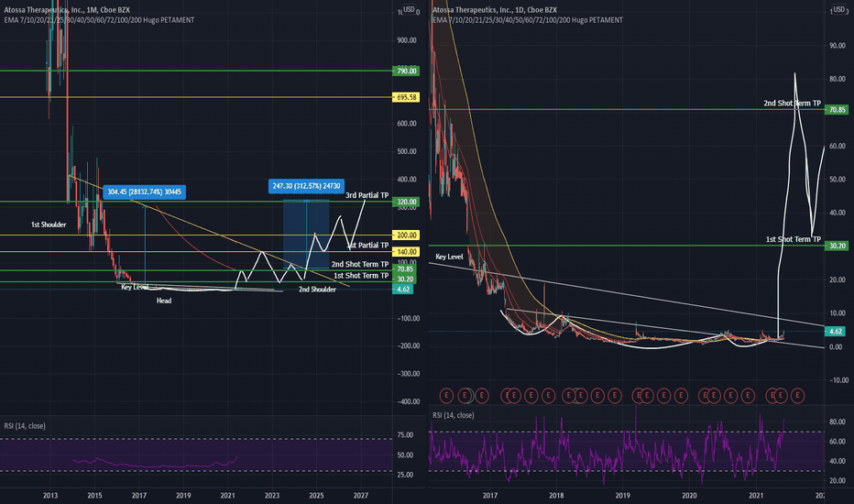Click the 2023 label on the monthly time axis
Viewport: 854px width, 504px height.
pyautogui.click(x=272, y=495)
